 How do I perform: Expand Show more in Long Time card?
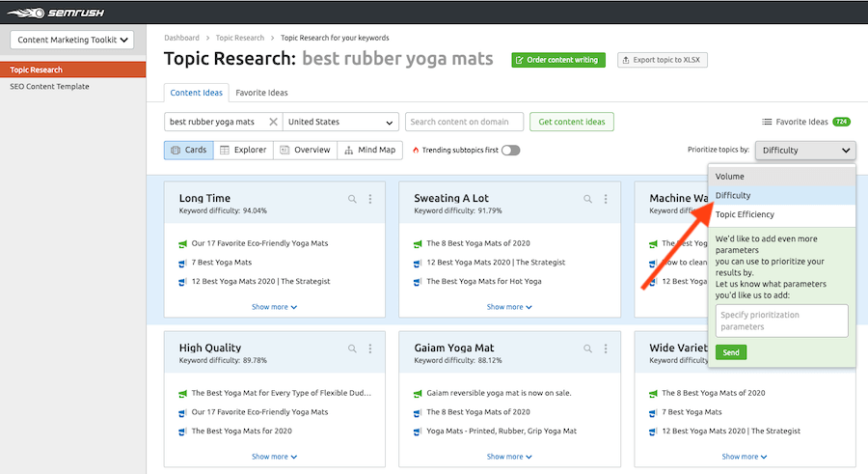click(274, 307)
